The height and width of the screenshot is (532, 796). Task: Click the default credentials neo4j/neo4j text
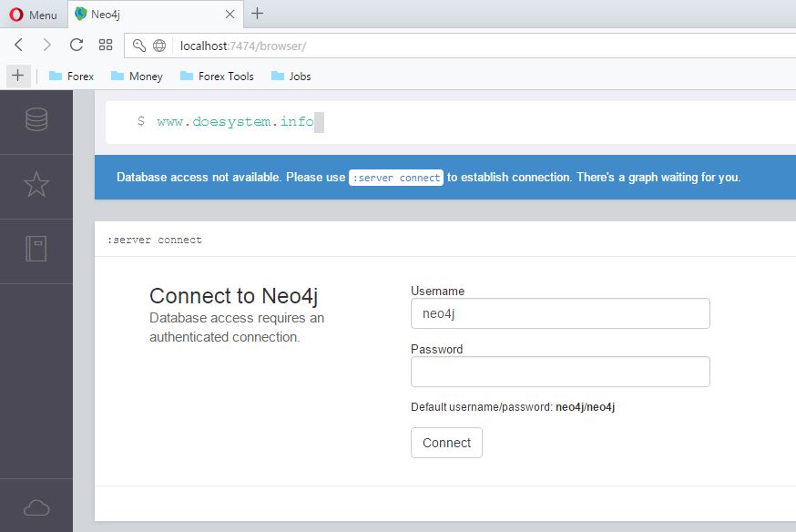(585, 407)
